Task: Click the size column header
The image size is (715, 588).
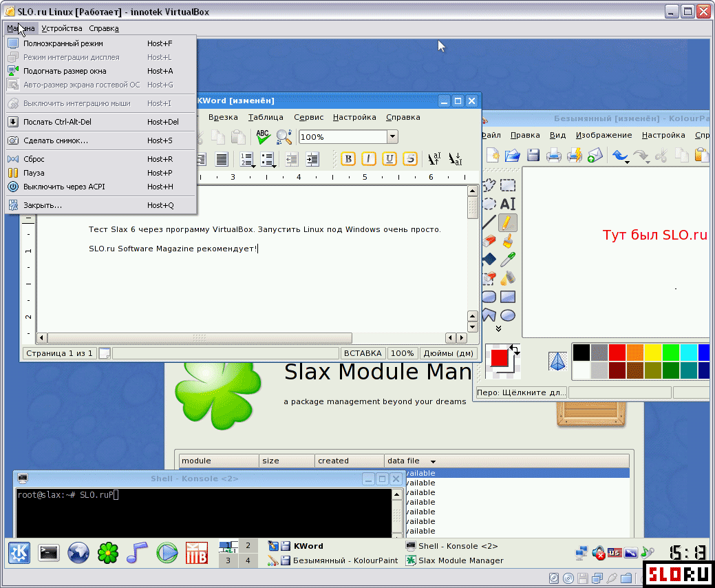Action: pos(287,461)
